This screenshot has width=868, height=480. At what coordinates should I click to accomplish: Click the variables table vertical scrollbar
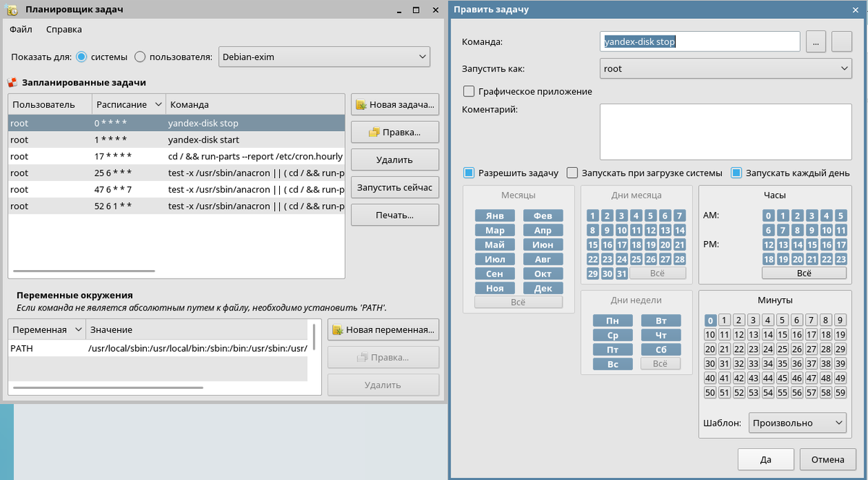(x=314, y=338)
